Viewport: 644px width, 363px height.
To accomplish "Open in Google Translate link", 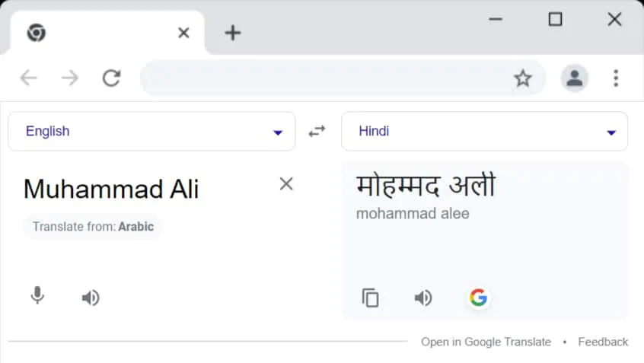I will (x=486, y=342).
